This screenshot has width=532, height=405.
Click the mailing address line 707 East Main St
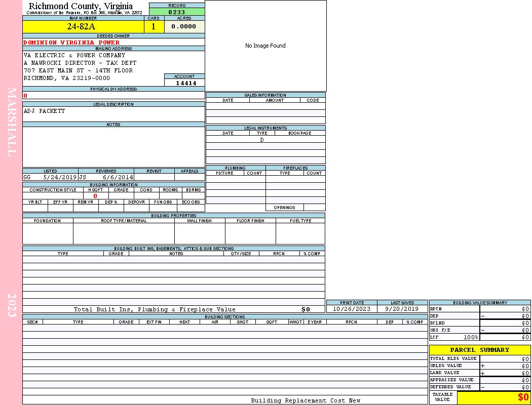pos(78,70)
